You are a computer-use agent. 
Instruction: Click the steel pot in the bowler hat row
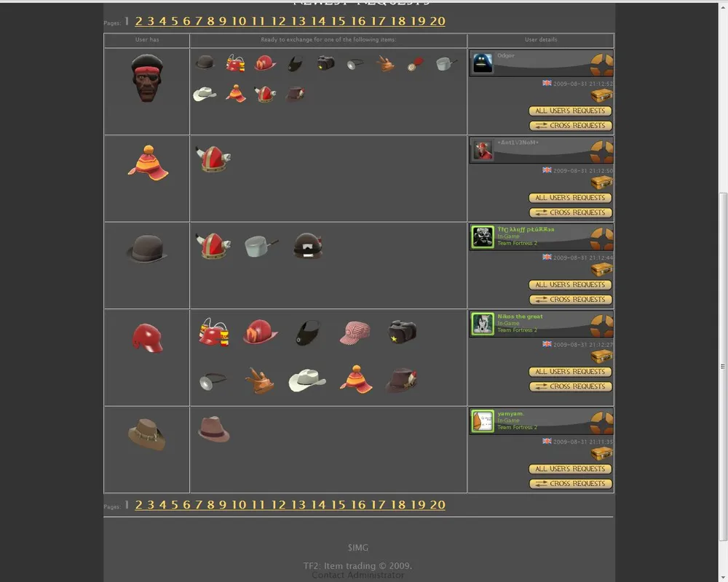pos(261,246)
